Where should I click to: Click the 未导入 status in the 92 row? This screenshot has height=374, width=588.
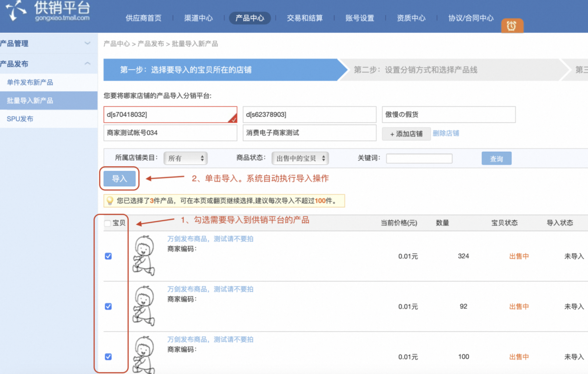574,307
